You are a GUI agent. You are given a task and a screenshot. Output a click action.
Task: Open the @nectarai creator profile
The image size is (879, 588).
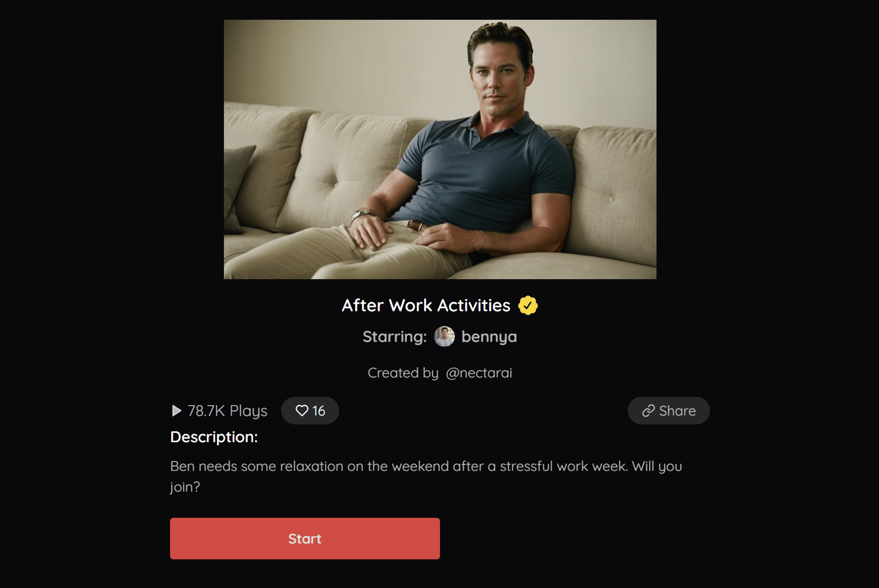pyautogui.click(x=479, y=373)
